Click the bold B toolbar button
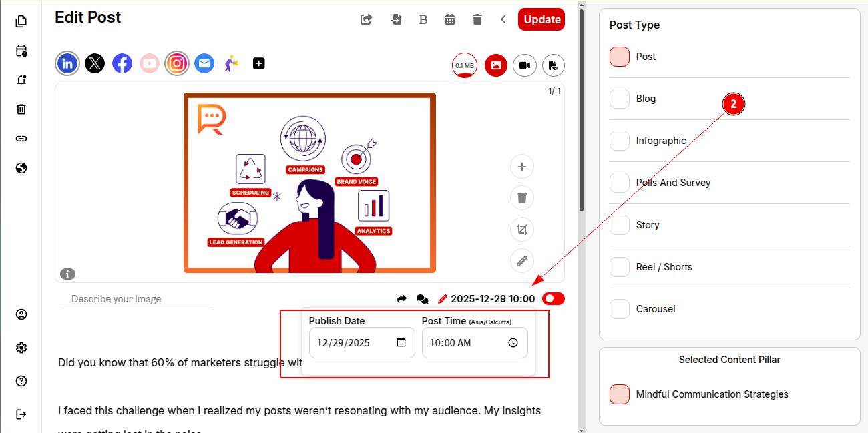Screen dimensions: 868x433 [423, 19]
